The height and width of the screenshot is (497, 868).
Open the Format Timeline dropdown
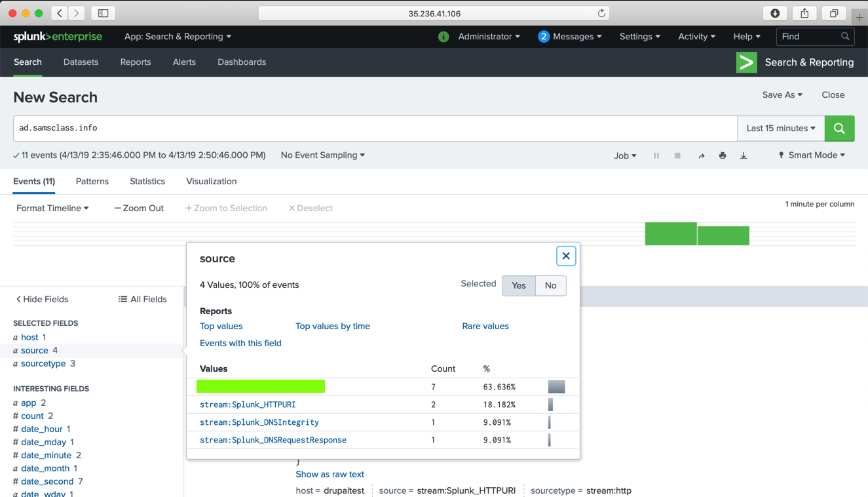tap(52, 209)
